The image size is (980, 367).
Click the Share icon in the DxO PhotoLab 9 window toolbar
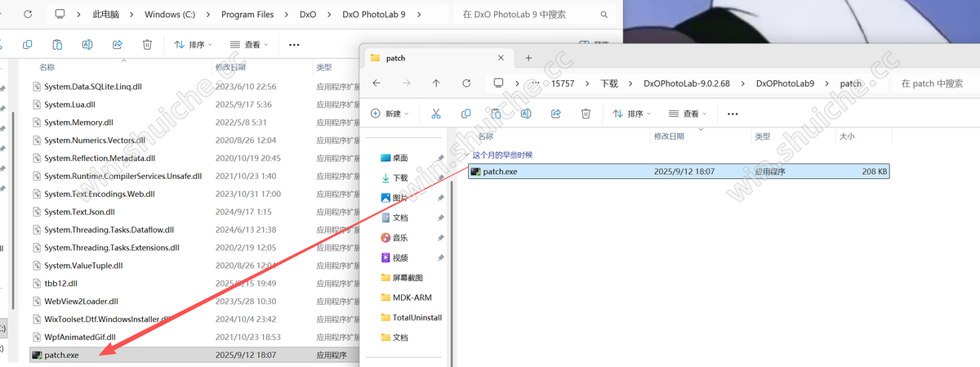(x=117, y=45)
